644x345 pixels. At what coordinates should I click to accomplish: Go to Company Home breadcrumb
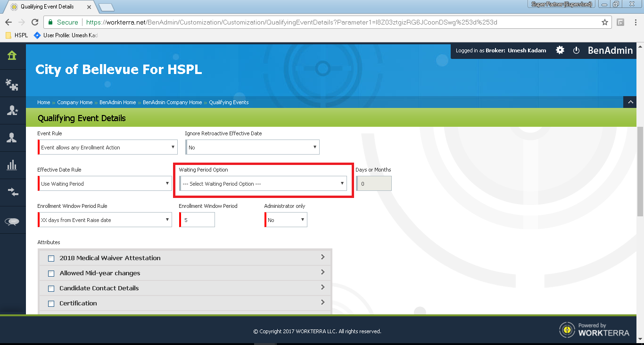(x=75, y=102)
